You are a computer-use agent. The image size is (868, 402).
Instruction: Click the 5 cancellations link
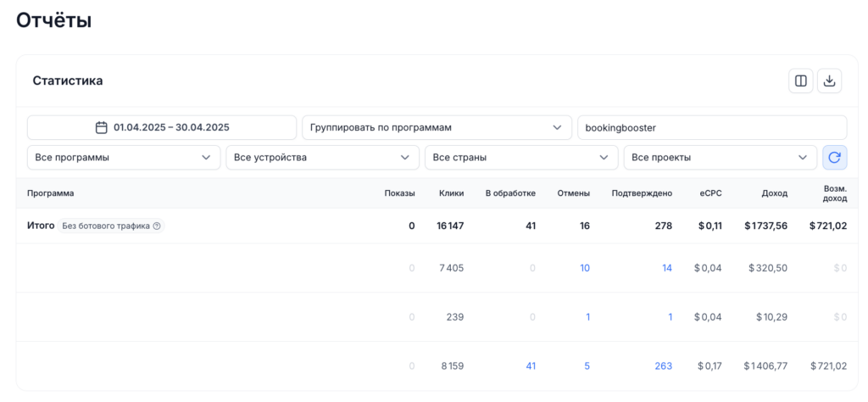(x=587, y=366)
